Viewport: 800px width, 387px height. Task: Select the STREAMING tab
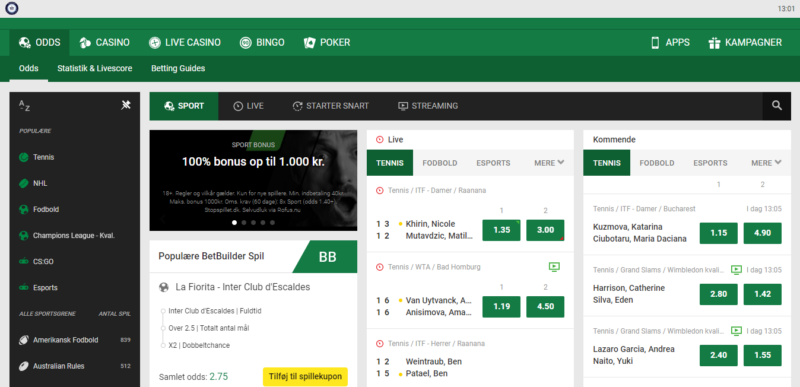tap(428, 106)
